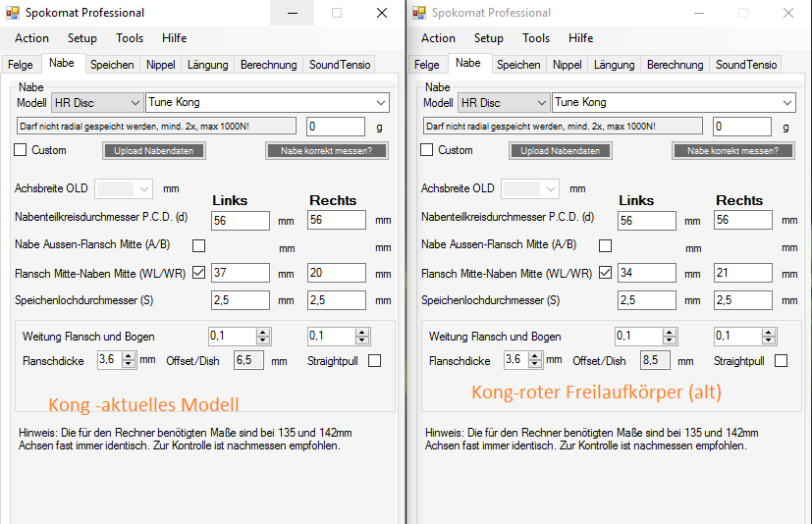The image size is (812, 524).
Task: Click Upload Nabendaten button in left window
Action: [x=154, y=151]
